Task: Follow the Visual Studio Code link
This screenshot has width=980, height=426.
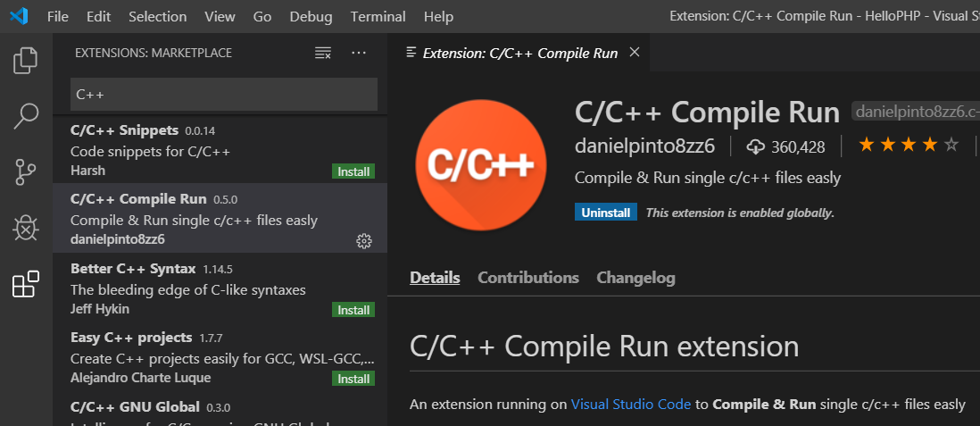Action: point(631,404)
